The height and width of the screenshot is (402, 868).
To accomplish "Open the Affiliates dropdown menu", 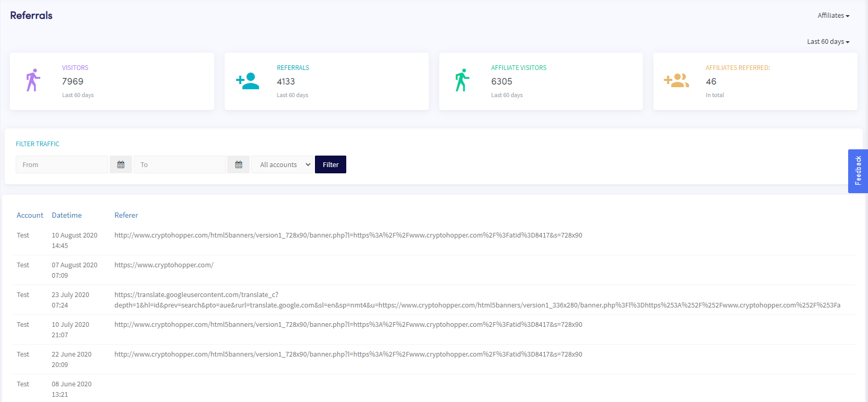I will pos(834,16).
